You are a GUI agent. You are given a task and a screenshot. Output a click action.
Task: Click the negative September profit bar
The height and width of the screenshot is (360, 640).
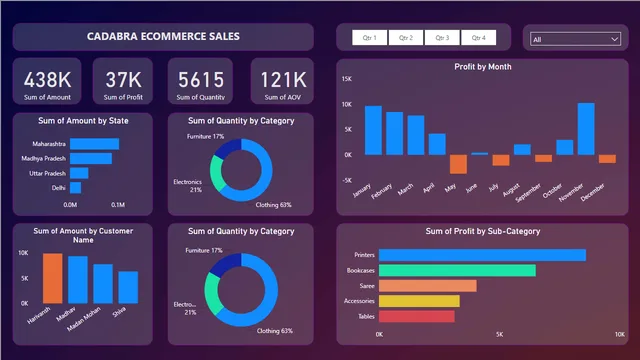[x=543, y=158]
